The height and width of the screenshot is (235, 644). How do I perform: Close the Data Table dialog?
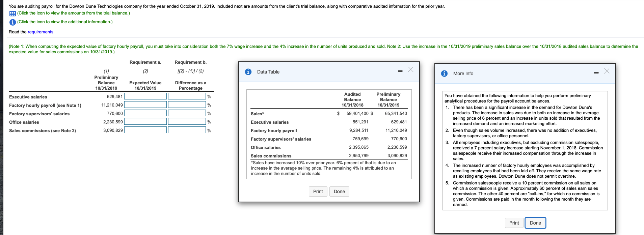(410, 69)
